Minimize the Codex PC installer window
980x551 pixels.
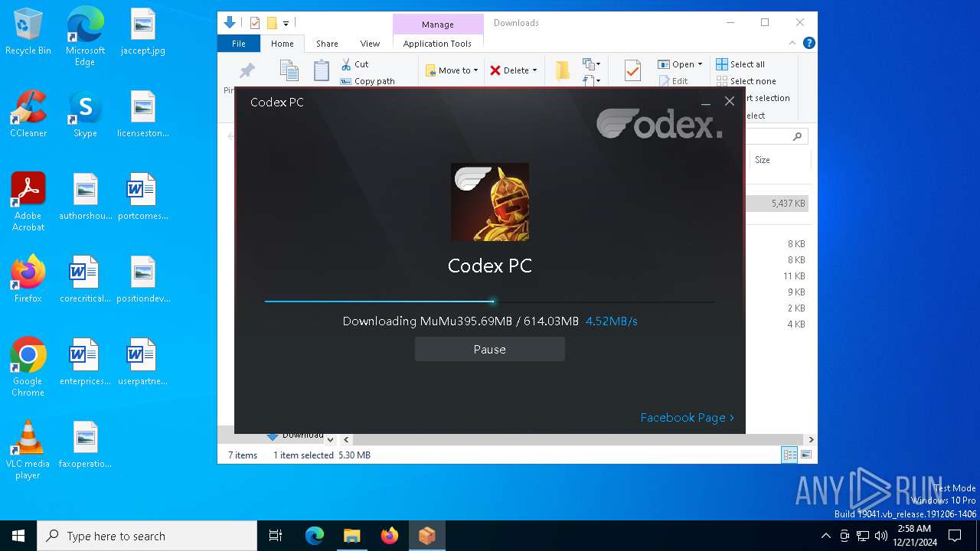(x=706, y=102)
